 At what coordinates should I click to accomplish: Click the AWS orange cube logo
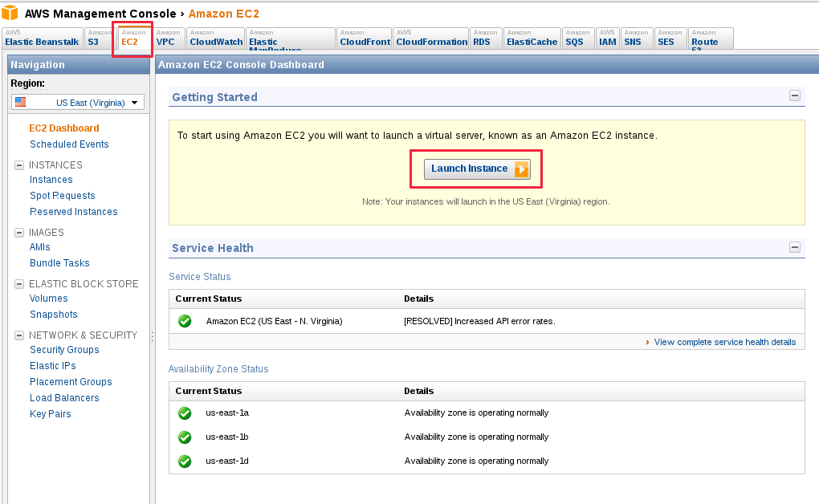(x=10, y=13)
